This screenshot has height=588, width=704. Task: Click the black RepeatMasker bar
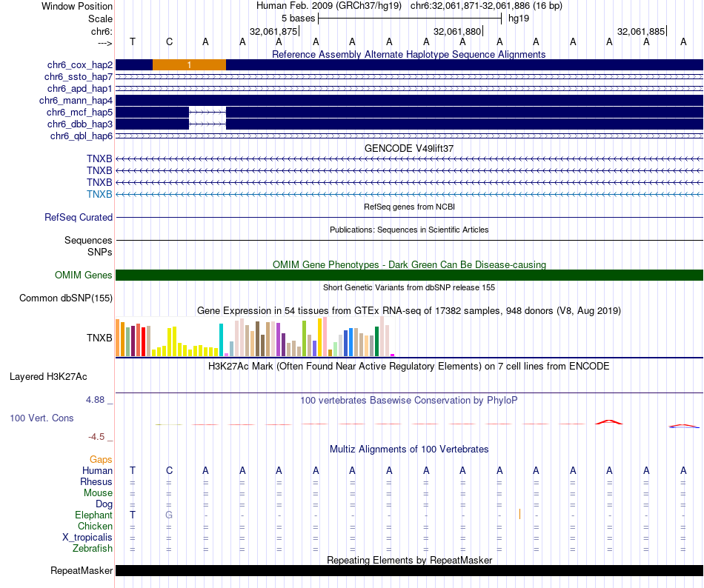click(409, 570)
